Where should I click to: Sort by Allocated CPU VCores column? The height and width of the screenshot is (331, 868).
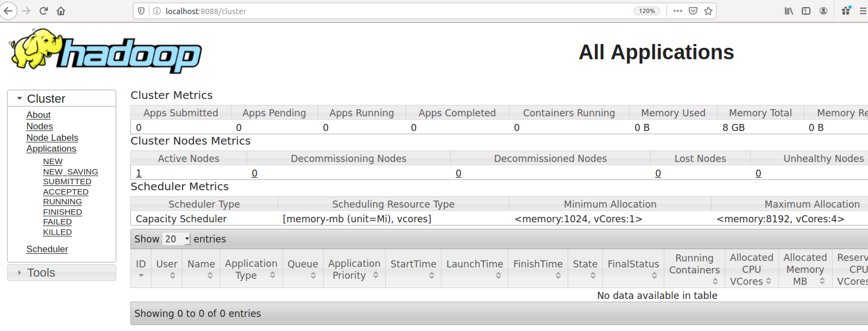(x=751, y=269)
